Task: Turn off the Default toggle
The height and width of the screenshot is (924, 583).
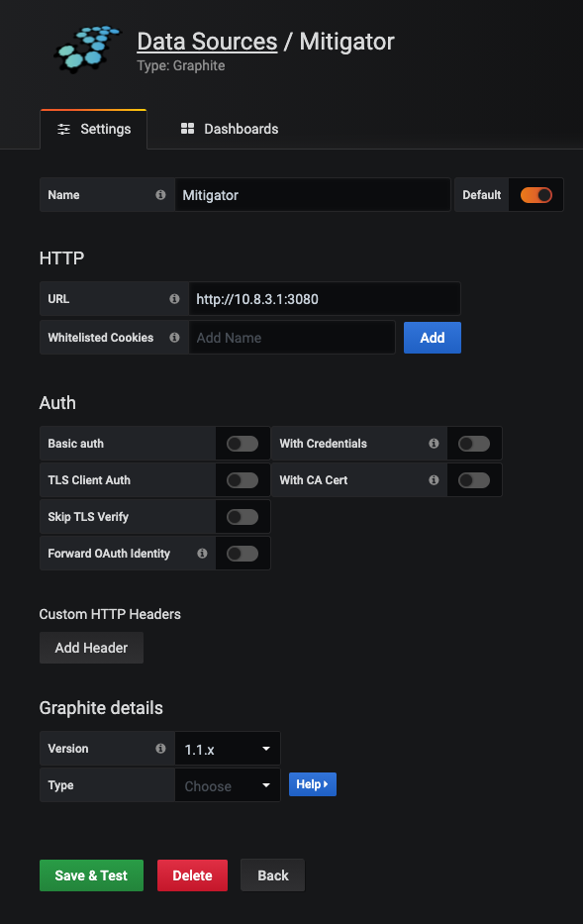Action: [x=535, y=194]
